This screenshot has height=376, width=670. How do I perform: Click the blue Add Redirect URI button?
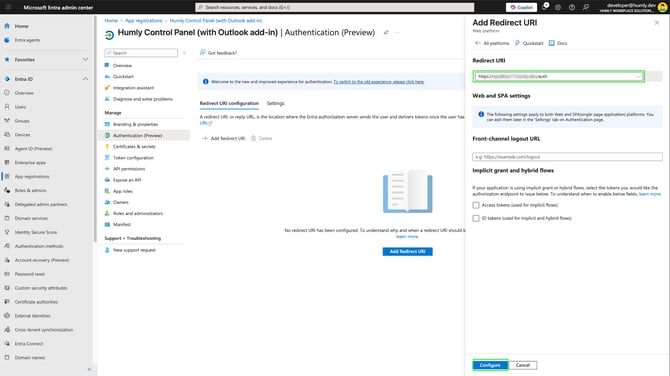408,252
